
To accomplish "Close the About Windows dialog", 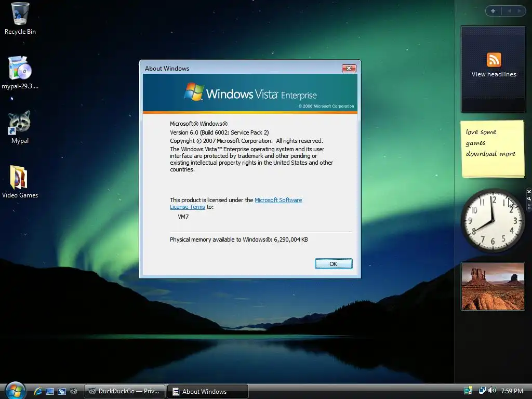I will [349, 68].
